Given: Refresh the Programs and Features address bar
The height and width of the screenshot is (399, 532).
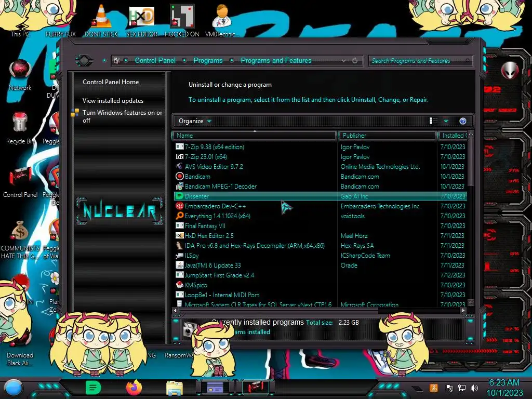Looking at the screenshot, I should [355, 61].
